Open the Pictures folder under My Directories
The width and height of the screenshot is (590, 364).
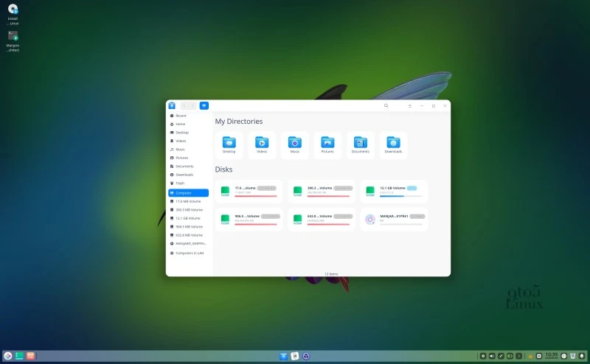click(327, 145)
